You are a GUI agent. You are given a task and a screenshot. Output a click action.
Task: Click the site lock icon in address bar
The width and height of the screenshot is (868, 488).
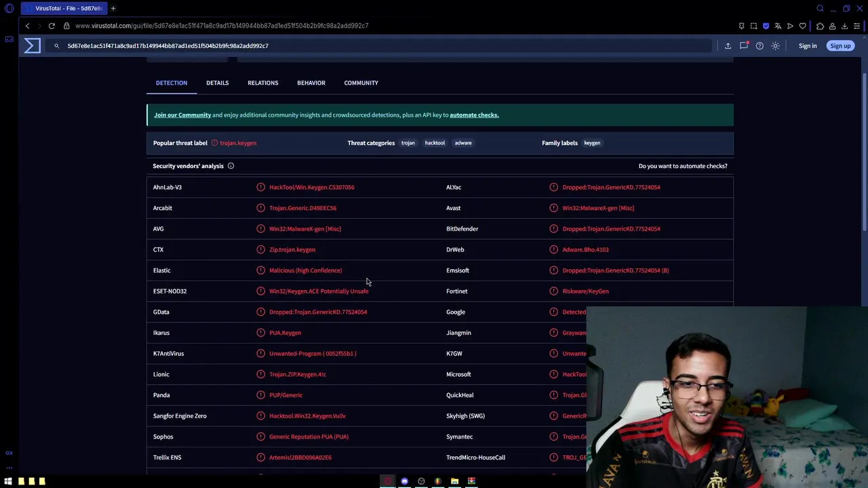pos(66,26)
